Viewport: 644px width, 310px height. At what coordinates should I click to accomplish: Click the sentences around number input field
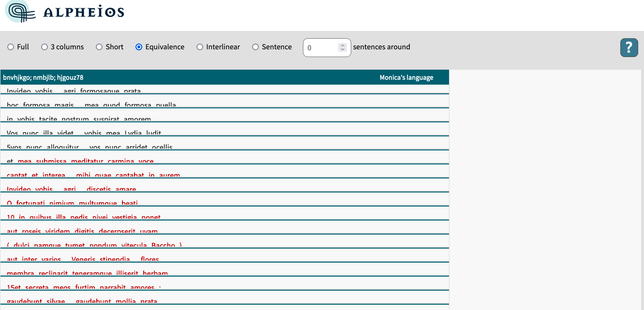tap(322, 47)
